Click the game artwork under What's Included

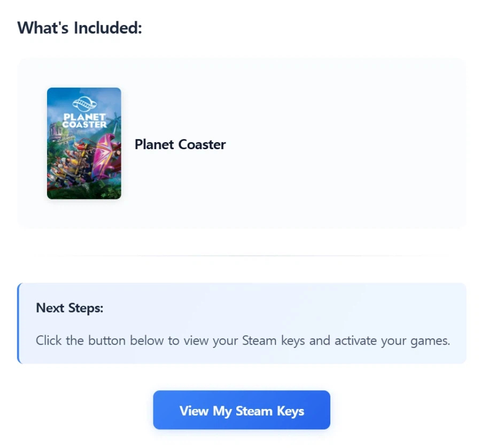(x=84, y=143)
